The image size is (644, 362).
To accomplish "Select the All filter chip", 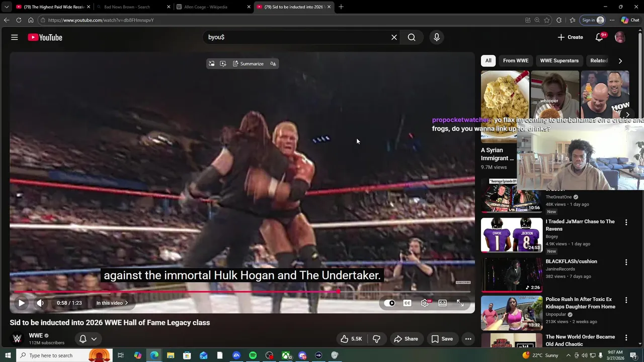I will (x=488, y=61).
